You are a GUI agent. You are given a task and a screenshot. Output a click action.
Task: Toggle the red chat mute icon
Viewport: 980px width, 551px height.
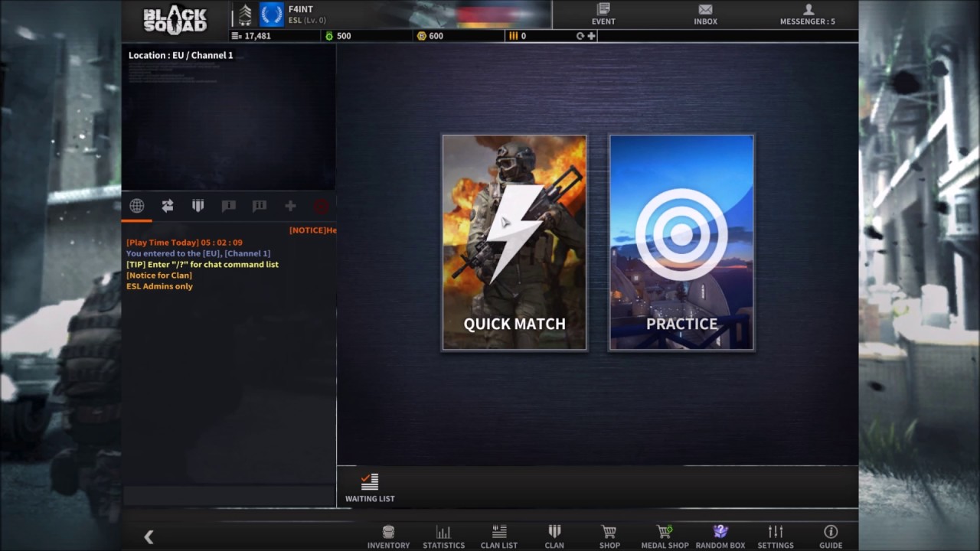(x=321, y=205)
